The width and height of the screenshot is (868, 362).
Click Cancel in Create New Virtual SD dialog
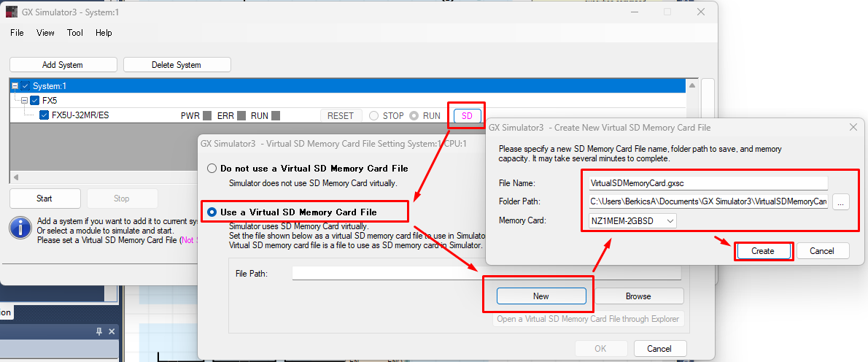822,251
